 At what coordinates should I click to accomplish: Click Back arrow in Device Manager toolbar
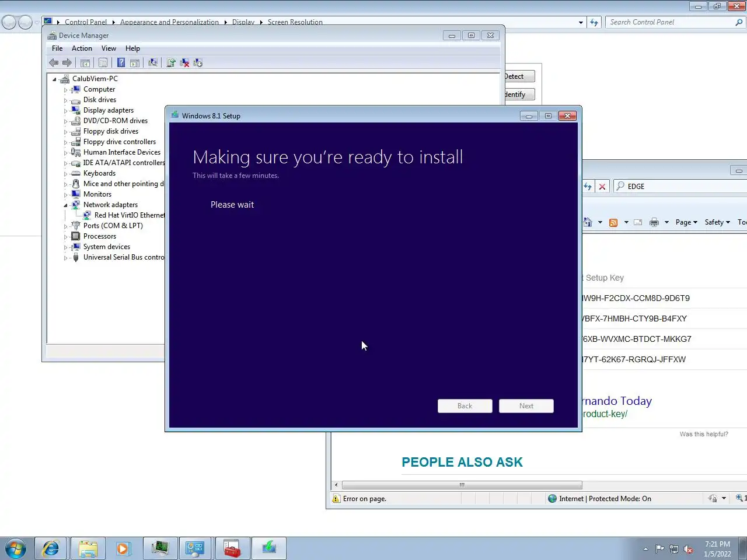pos(54,63)
